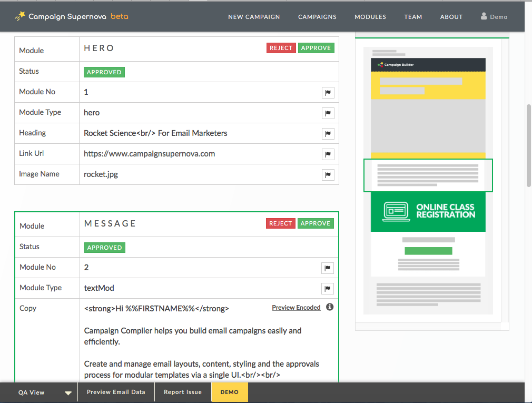Approve the Hero module
The width and height of the screenshot is (532, 403).
click(x=316, y=48)
